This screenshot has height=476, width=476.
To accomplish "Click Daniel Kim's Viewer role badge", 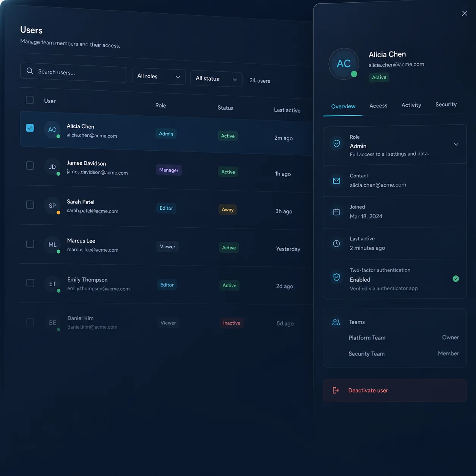I will 168,323.
